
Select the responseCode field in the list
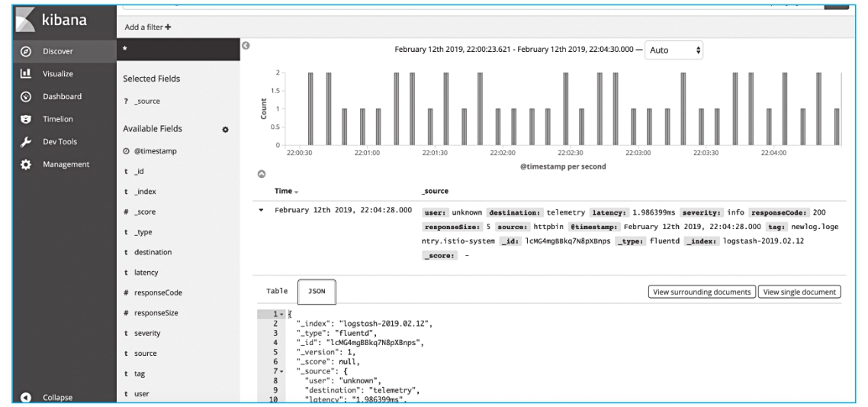[158, 292]
